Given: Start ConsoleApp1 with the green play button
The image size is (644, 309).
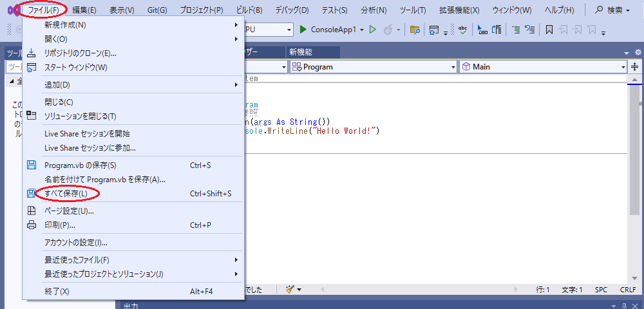Looking at the screenshot, I should point(303,30).
